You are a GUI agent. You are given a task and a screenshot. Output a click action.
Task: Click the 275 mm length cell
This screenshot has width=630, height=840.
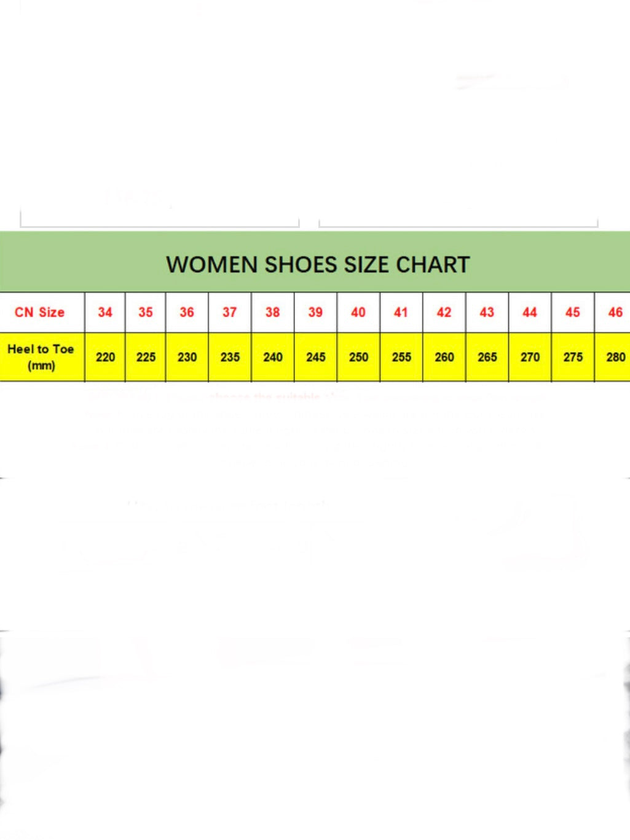coord(573,357)
